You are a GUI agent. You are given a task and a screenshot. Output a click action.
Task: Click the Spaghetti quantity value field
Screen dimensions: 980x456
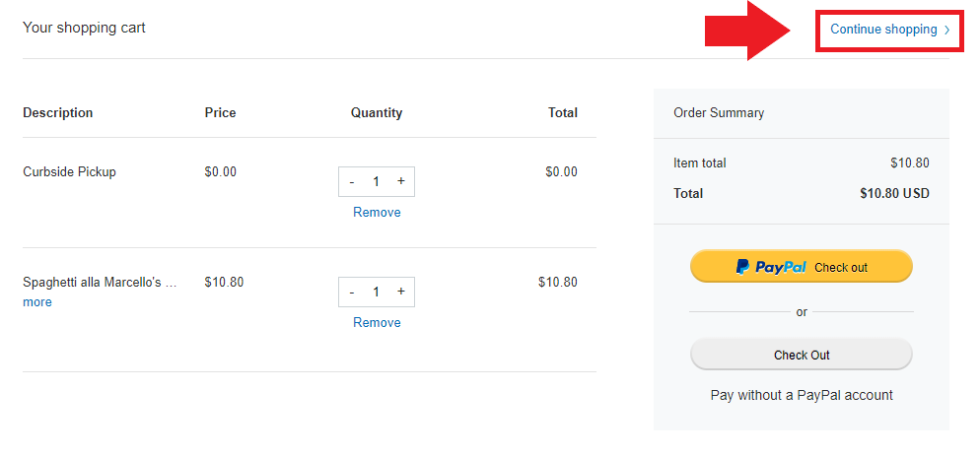click(377, 292)
